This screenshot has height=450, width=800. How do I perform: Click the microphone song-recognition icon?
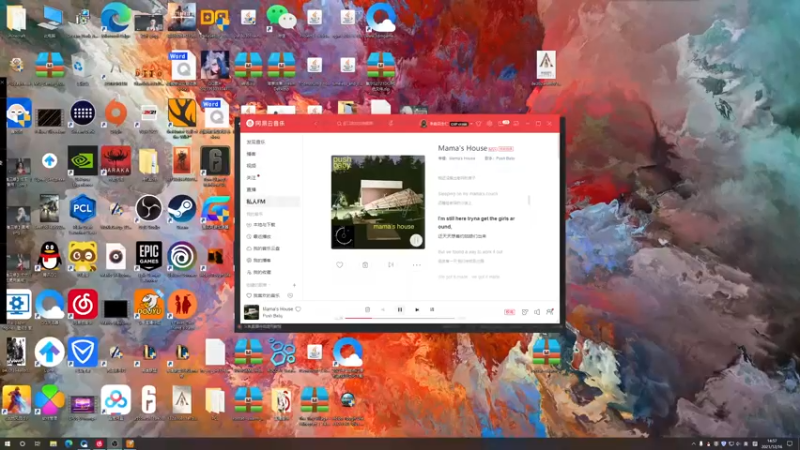click(391, 123)
